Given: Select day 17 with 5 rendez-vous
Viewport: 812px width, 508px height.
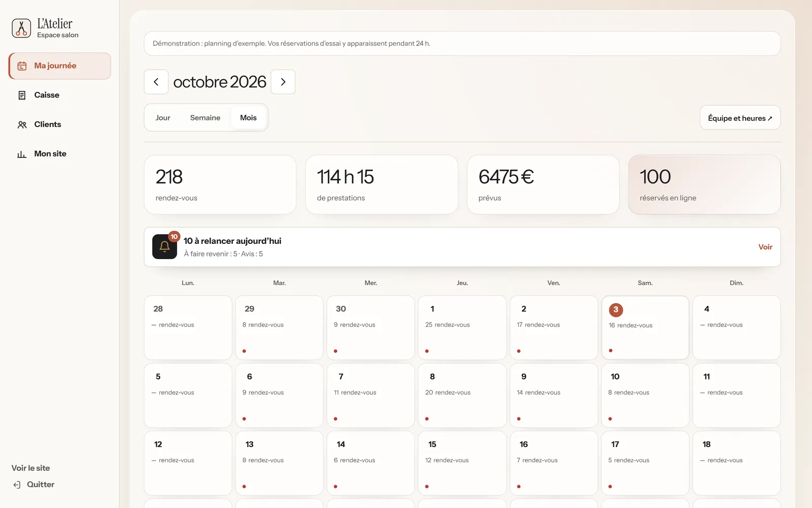Looking at the screenshot, I should 645,463.
